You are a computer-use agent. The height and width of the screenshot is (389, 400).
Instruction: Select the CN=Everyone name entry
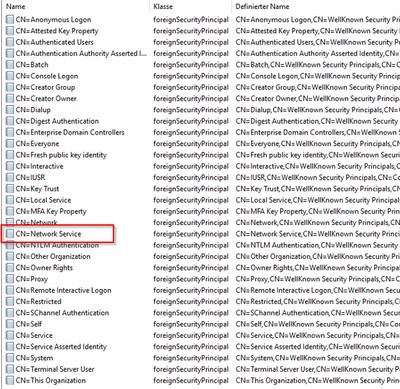(37, 144)
